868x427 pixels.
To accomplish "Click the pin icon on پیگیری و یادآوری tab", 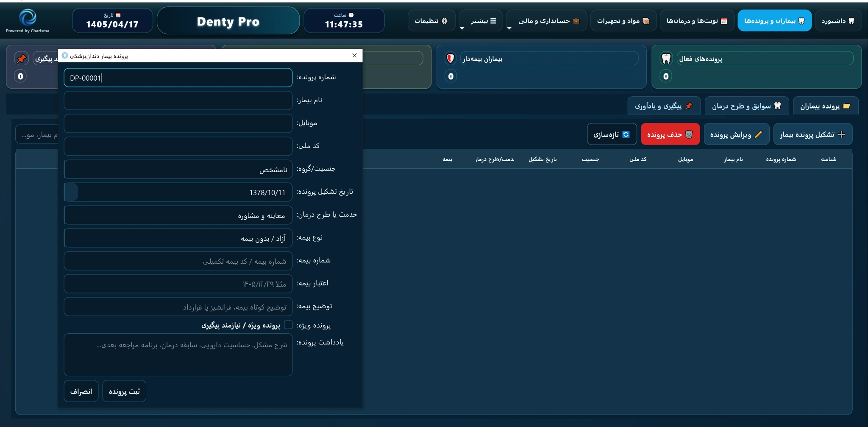I will tap(689, 106).
